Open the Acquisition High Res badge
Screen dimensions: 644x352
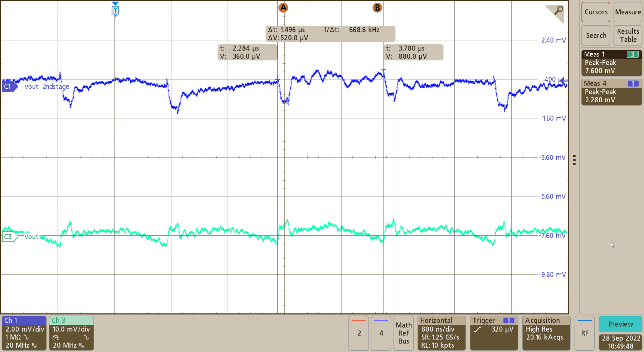click(546, 333)
